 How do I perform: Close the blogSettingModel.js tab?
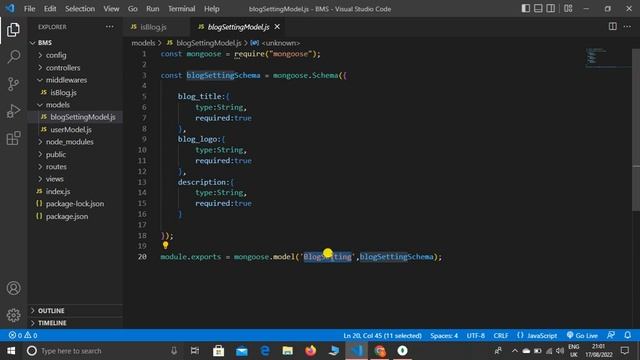click(277, 27)
